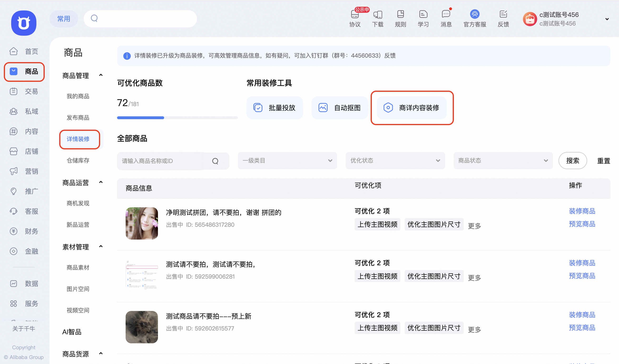Open 视频空间 in submenu

[x=78, y=310]
